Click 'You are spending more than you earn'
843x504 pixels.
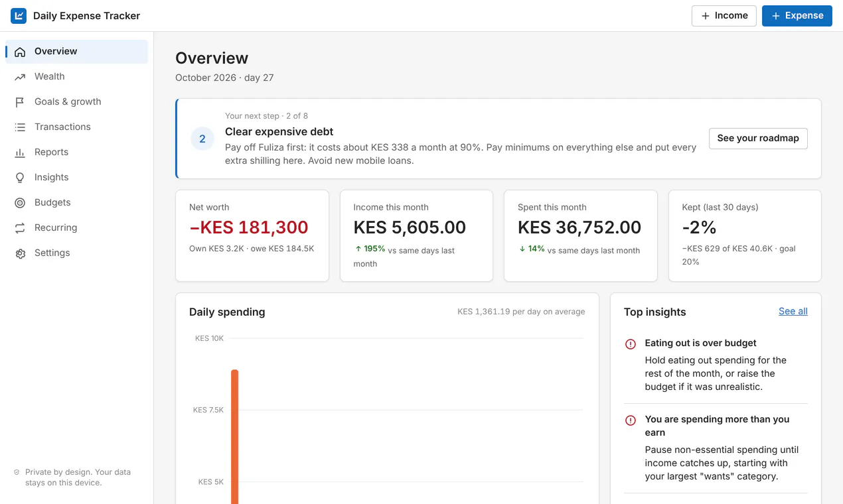click(x=718, y=426)
